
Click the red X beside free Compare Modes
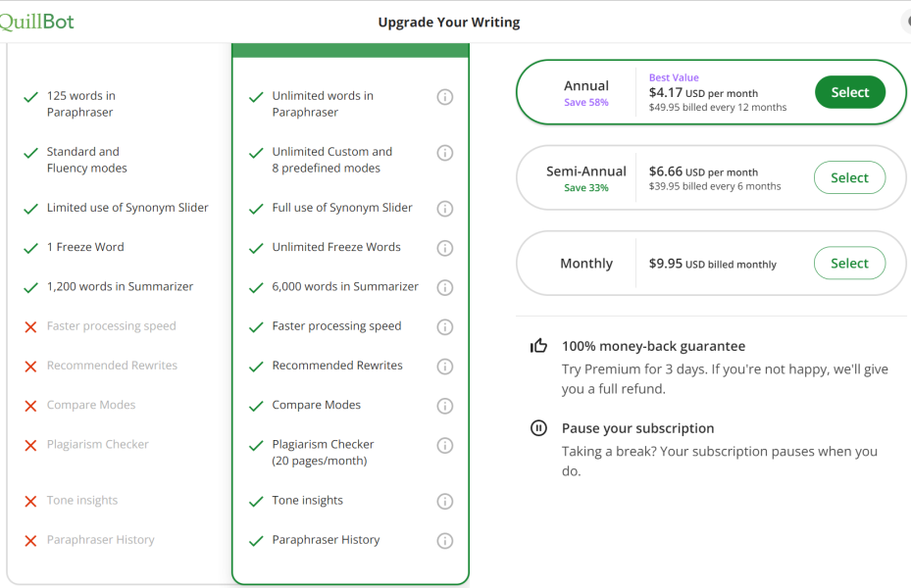click(x=30, y=407)
